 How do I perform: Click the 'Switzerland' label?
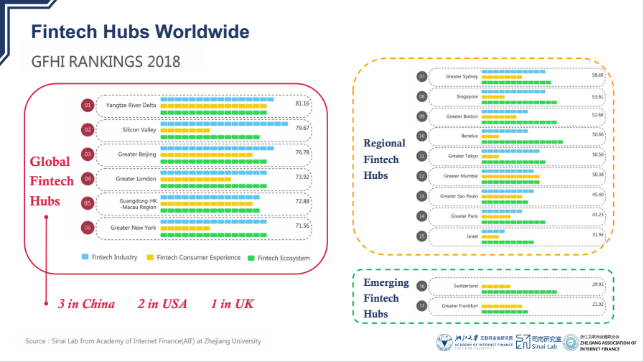[x=466, y=286]
